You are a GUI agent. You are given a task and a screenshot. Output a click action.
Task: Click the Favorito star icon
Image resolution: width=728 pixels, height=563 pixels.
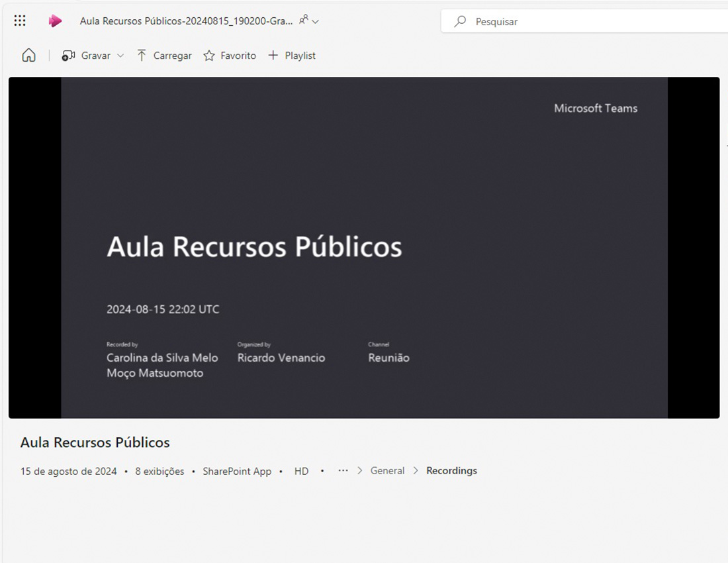[x=209, y=56]
